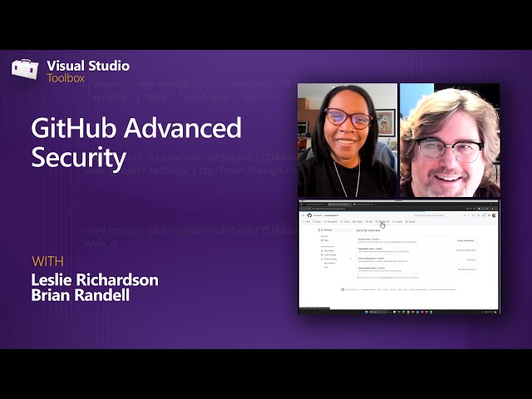
Task: Open the Pull requests tab
Action: coord(331,222)
